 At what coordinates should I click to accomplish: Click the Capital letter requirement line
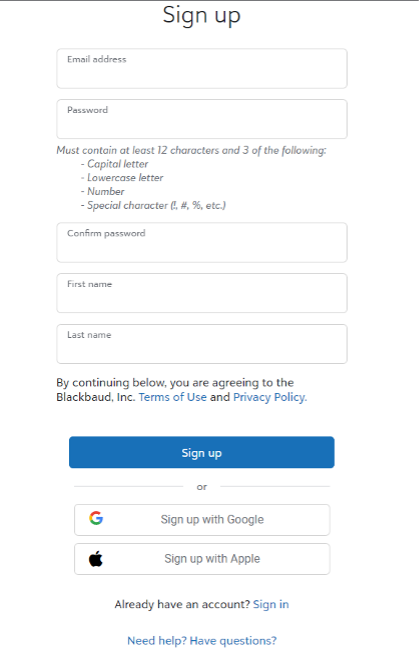tap(115, 164)
